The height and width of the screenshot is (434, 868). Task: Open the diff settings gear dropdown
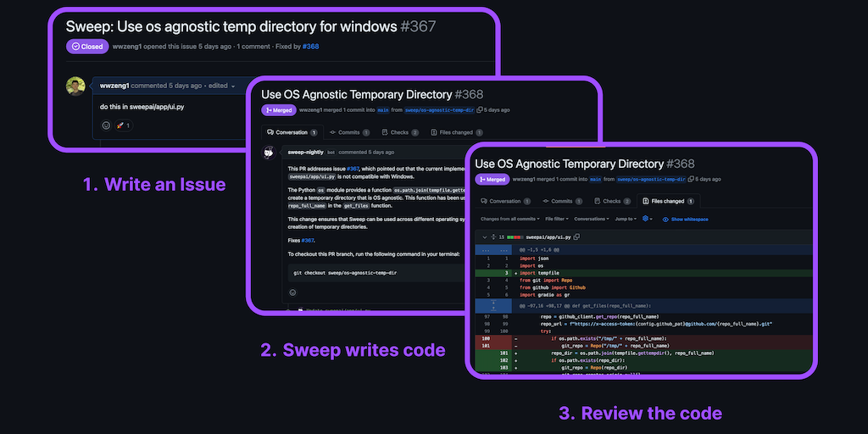click(x=648, y=219)
